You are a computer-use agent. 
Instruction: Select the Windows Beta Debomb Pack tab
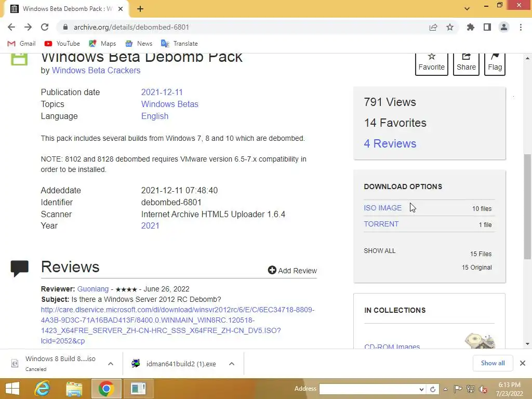coord(66,9)
